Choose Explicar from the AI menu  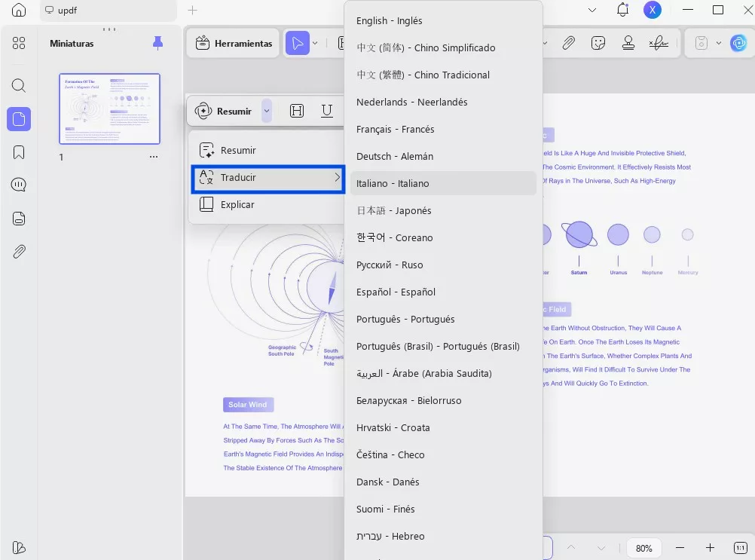267,205
